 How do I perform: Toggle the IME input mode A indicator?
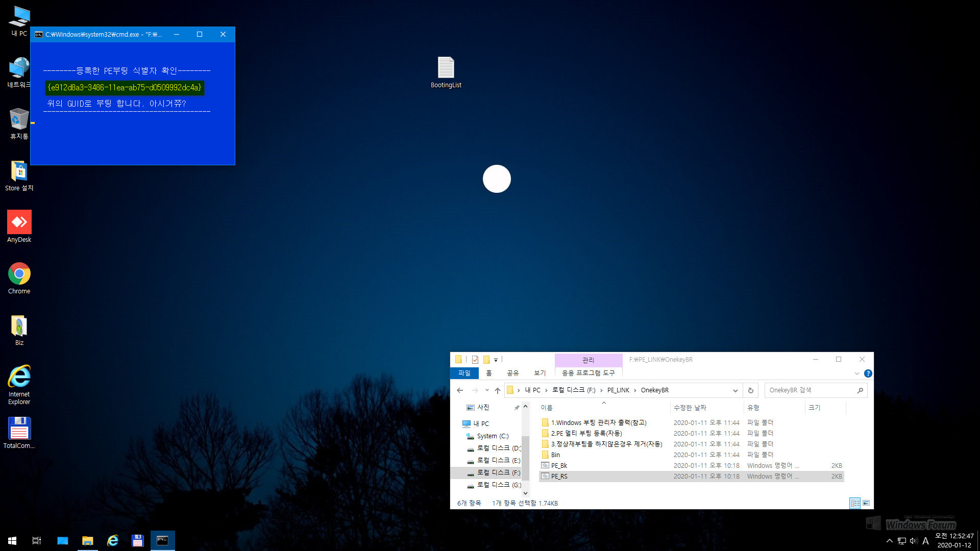(x=925, y=541)
